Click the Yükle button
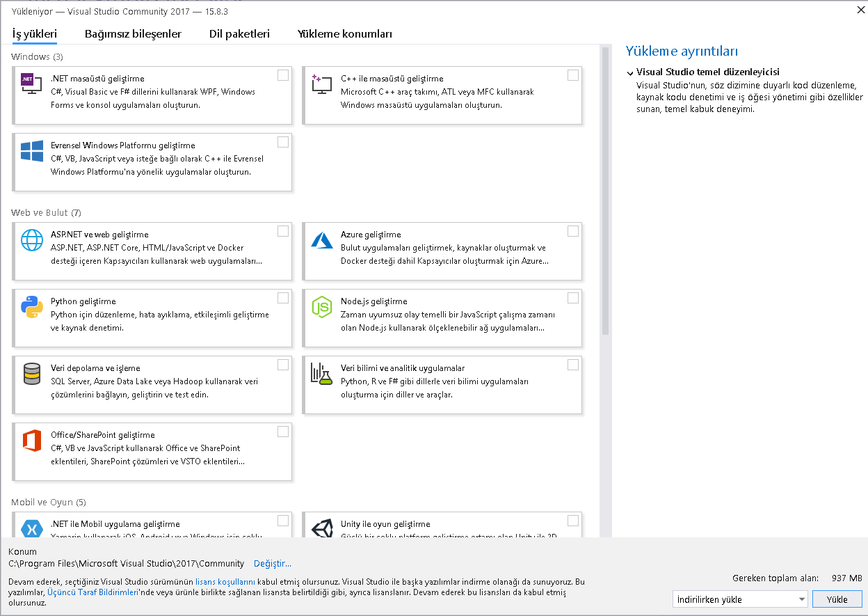Viewport: 868px width, 616px height. click(837, 599)
